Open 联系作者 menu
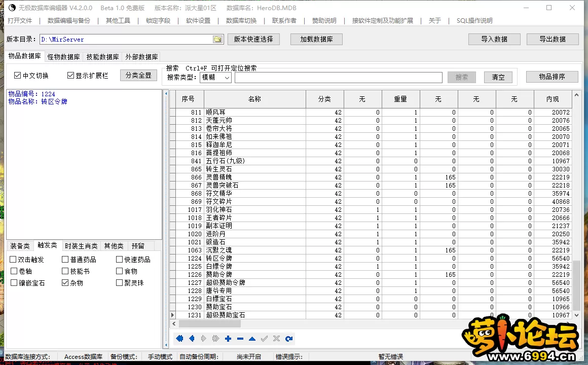 pyautogui.click(x=284, y=21)
